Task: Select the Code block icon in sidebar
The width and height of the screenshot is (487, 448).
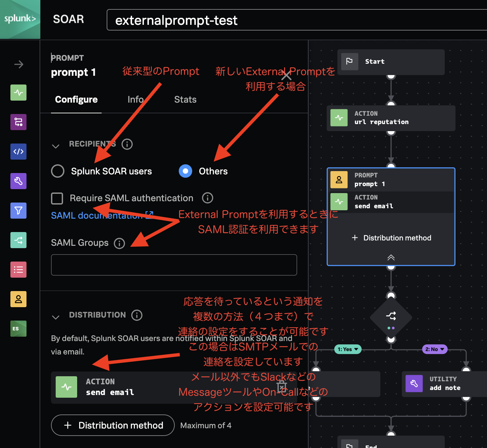Action: pyautogui.click(x=18, y=152)
